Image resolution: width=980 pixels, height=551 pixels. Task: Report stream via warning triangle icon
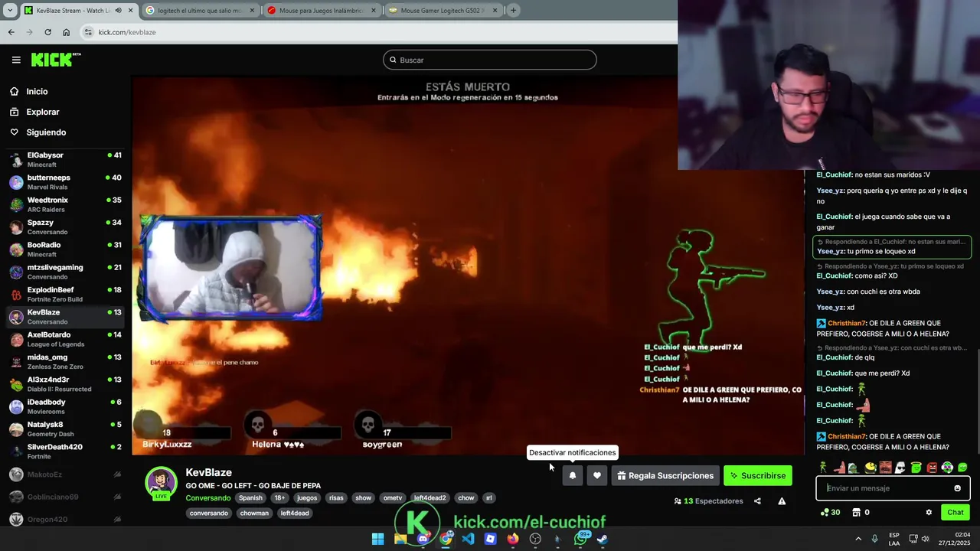point(782,501)
